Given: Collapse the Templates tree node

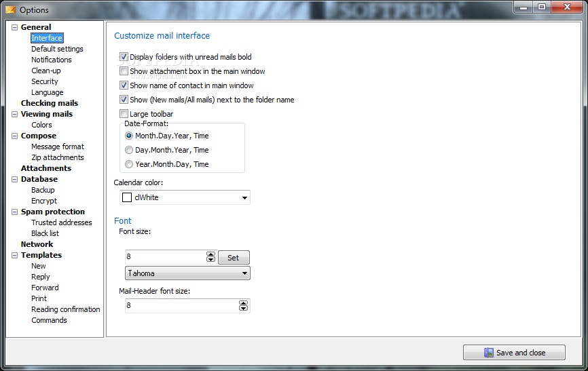Looking at the screenshot, I should pyautogui.click(x=15, y=256).
